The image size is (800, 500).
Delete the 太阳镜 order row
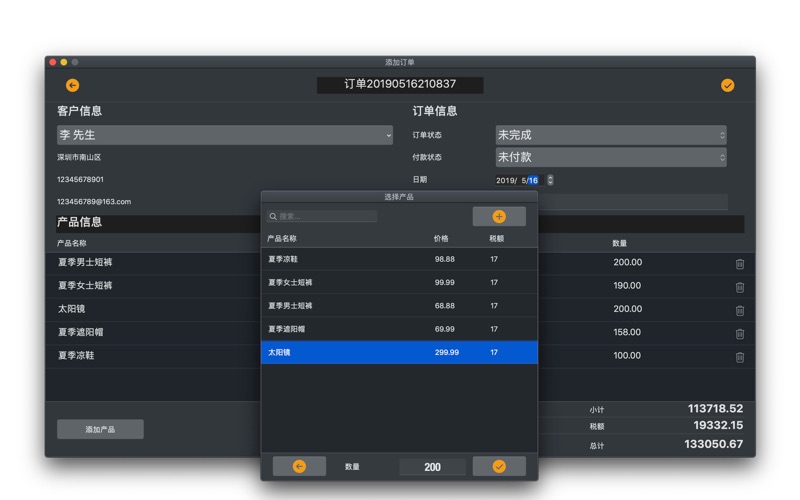pyautogui.click(x=740, y=310)
